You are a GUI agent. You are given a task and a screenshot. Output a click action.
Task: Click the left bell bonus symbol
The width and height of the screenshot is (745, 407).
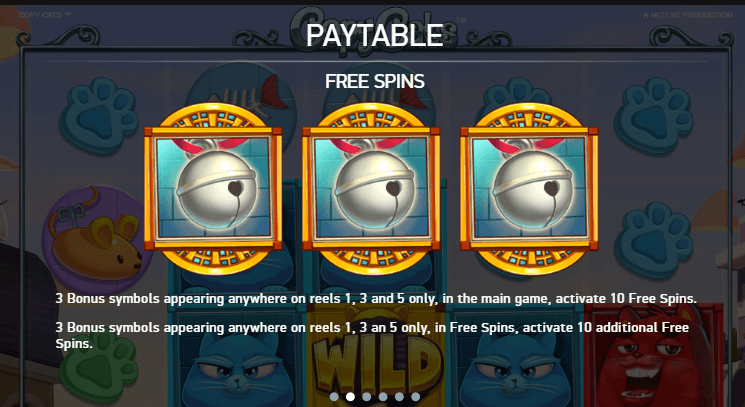(213, 189)
